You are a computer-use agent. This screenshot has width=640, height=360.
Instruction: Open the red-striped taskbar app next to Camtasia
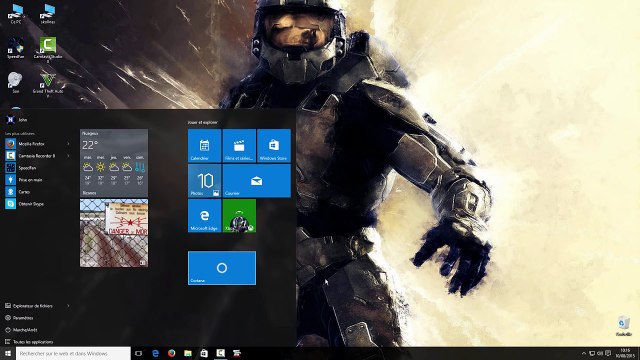point(237,353)
